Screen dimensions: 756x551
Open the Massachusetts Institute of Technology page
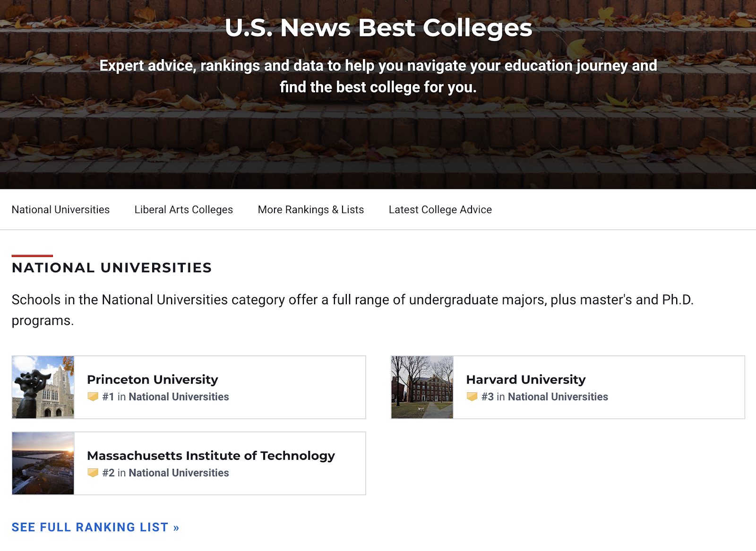tap(211, 456)
